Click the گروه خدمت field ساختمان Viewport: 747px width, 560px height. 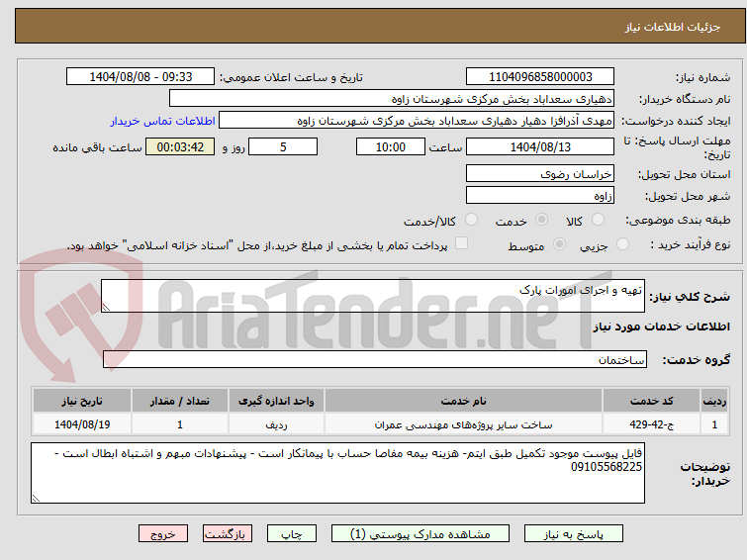point(375,359)
